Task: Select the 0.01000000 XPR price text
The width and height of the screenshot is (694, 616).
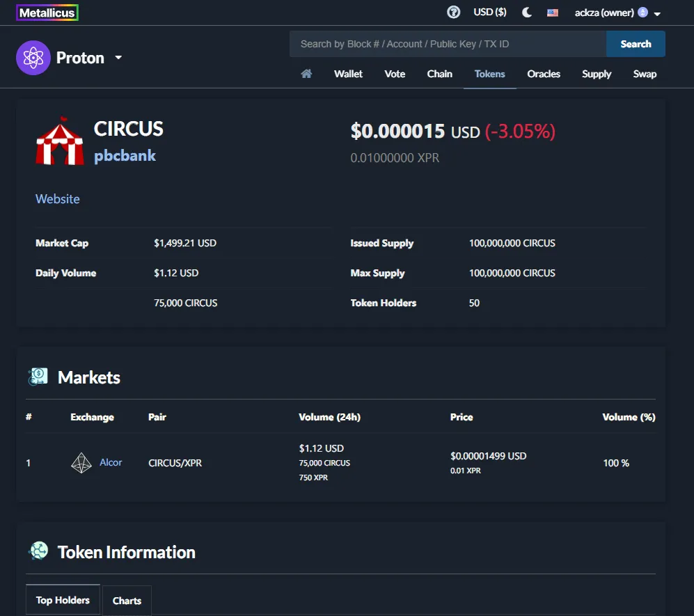Action: point(395,158)
